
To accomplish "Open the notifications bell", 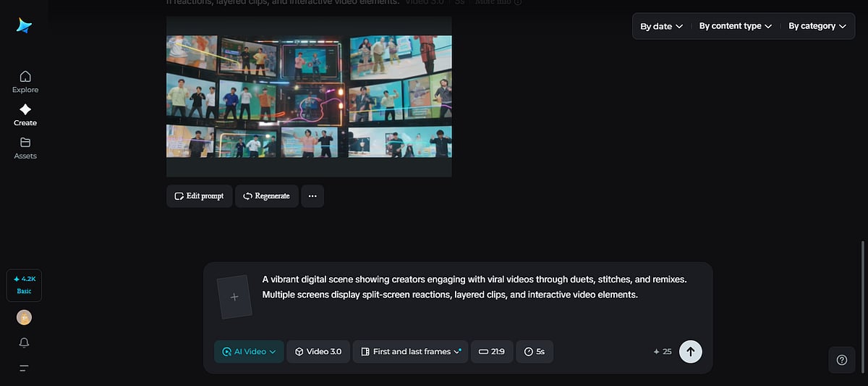I will pyautogui.click(x=25, y=343).
